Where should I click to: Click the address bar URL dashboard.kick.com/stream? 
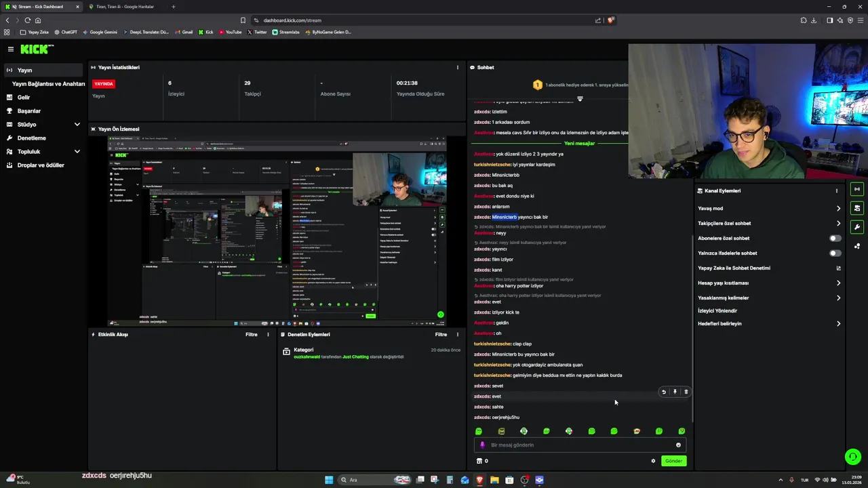click(x=292, y=20)
